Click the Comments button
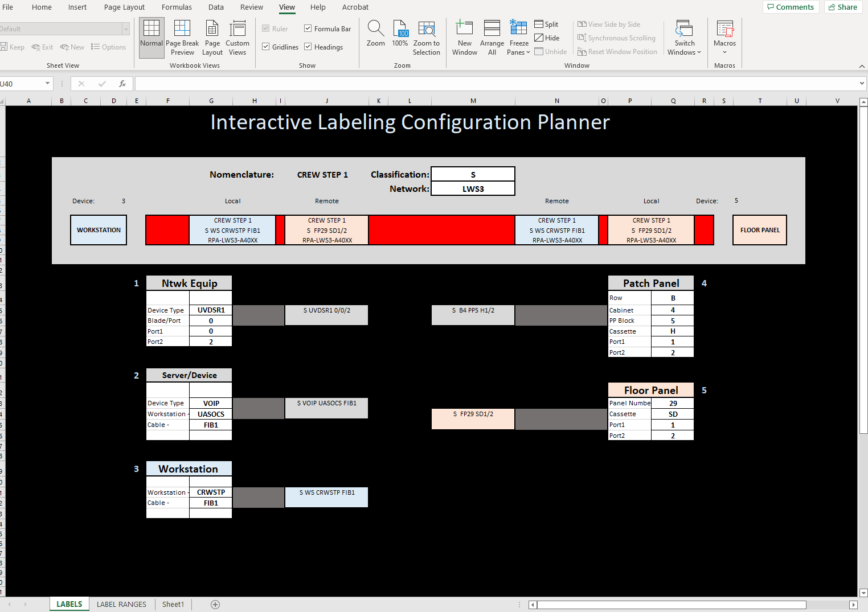 click(791, 7)
